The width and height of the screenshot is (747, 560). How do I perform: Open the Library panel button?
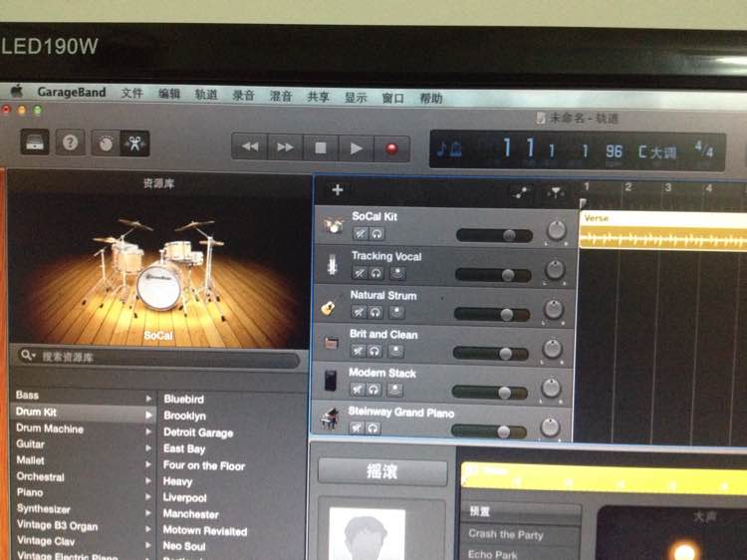(x=35, y=142)
